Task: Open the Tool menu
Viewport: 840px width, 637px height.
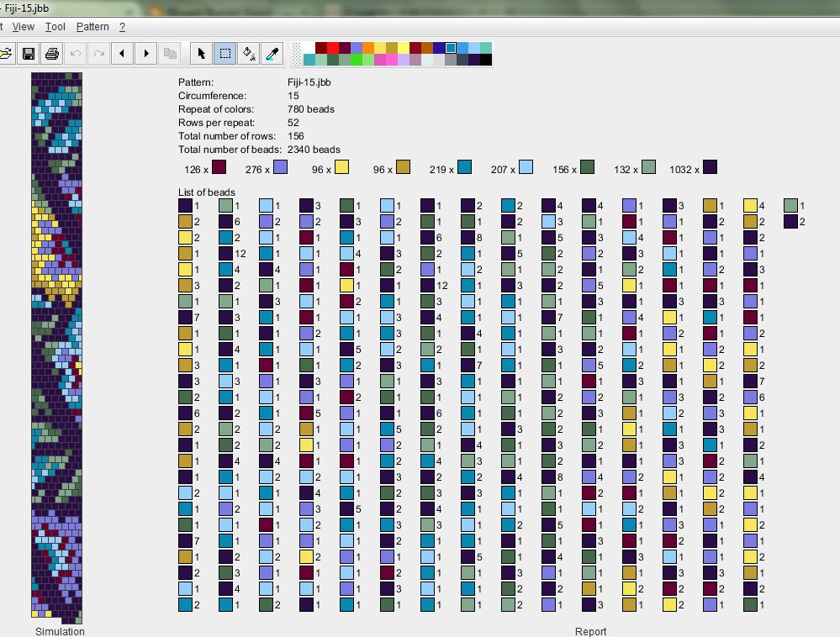Action: click(55, 27)
